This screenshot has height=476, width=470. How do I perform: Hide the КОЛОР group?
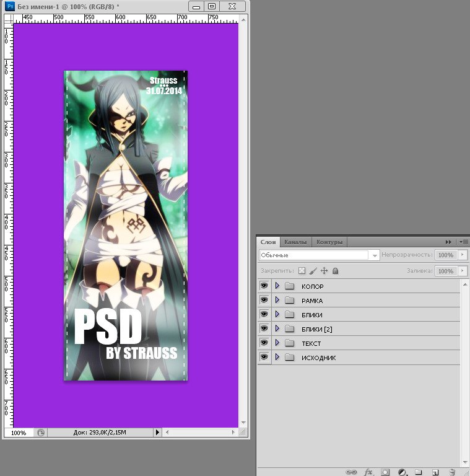tap(264, 286)
